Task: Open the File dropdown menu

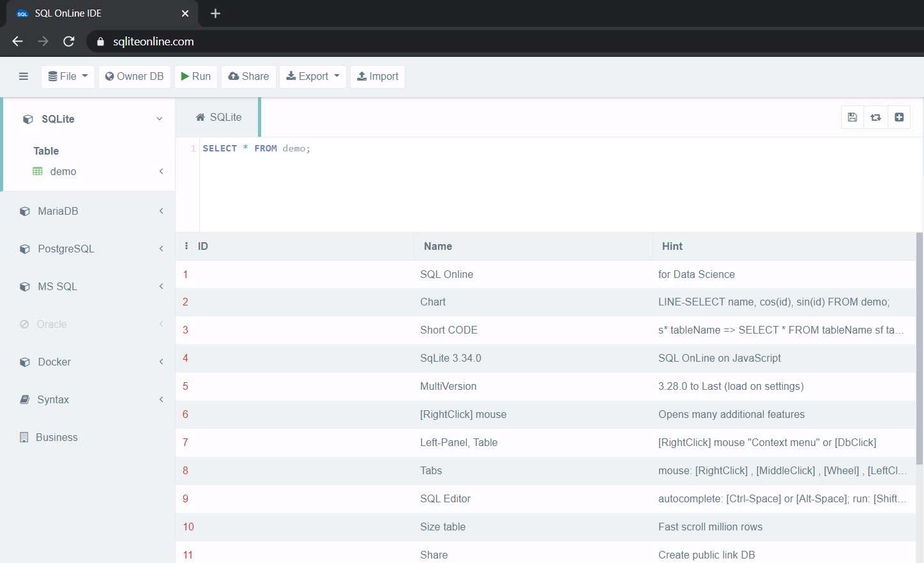Action: coord(68,77)
